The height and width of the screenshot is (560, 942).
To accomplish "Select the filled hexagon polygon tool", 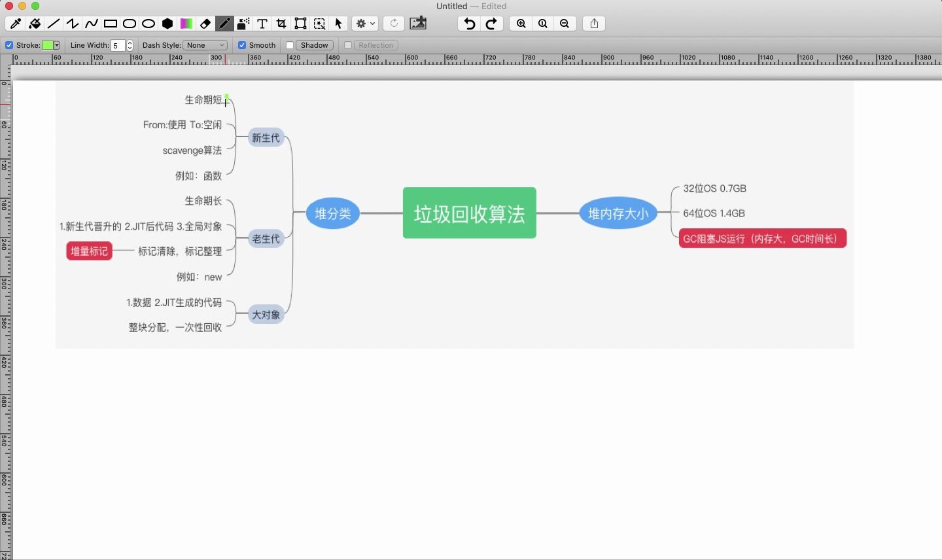I will pyautogui.click(x=167, y=24).
